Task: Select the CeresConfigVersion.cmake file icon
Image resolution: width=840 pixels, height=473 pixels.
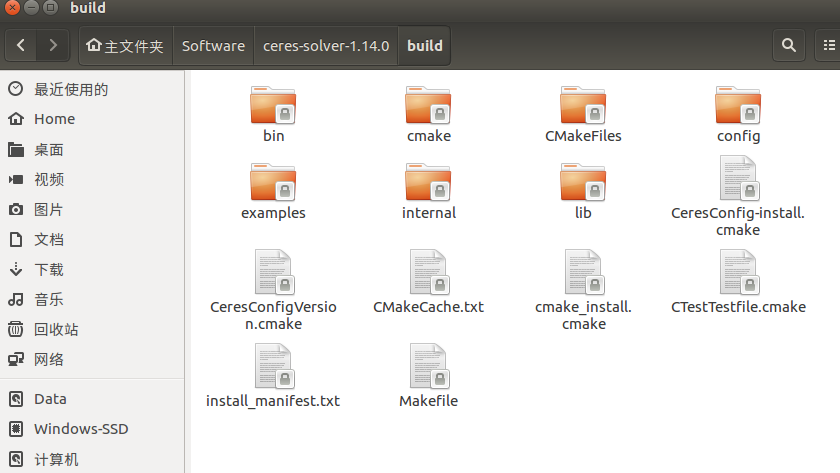Action: [x=274, y=272]
